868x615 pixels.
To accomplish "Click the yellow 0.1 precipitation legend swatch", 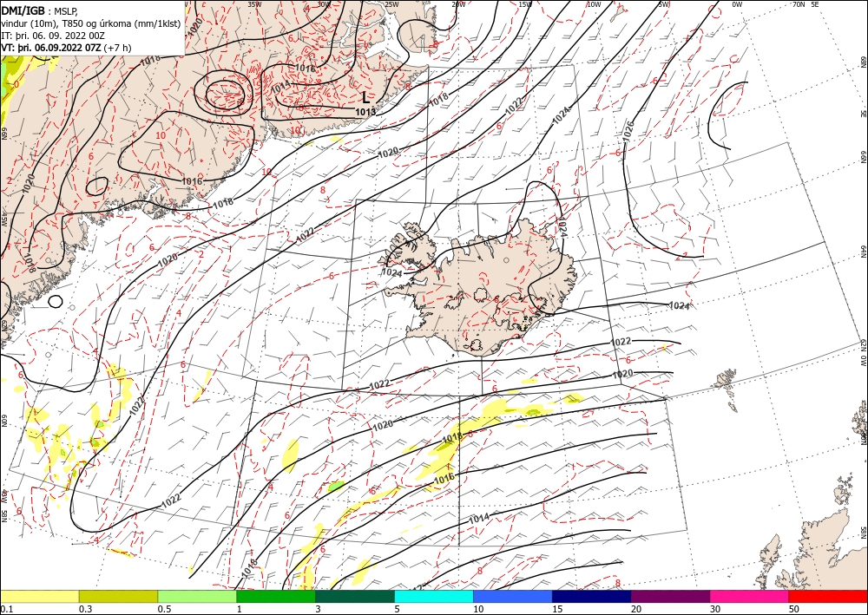I will coord(39,596).
